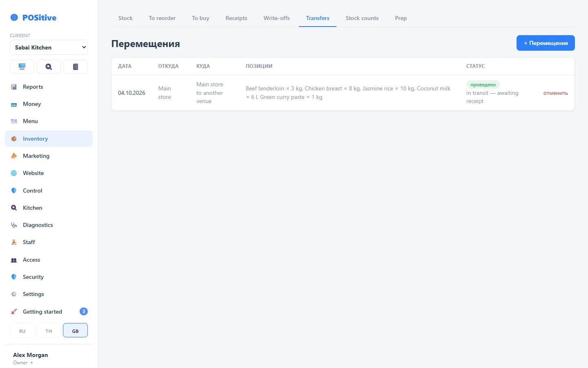Screen dimensions: 588x368
Task: Open Diagnostics via its stethoscope icon
Action: (14, 225)
